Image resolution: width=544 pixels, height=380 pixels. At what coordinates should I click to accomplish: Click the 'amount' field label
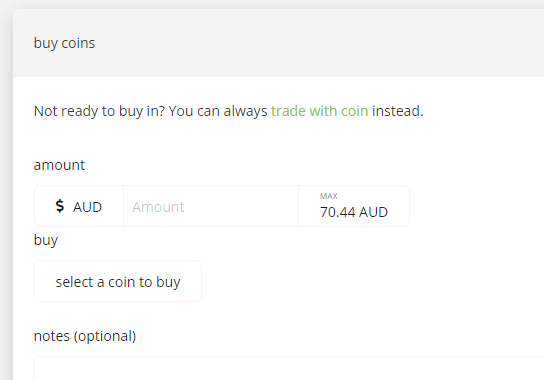click(59, 165)
